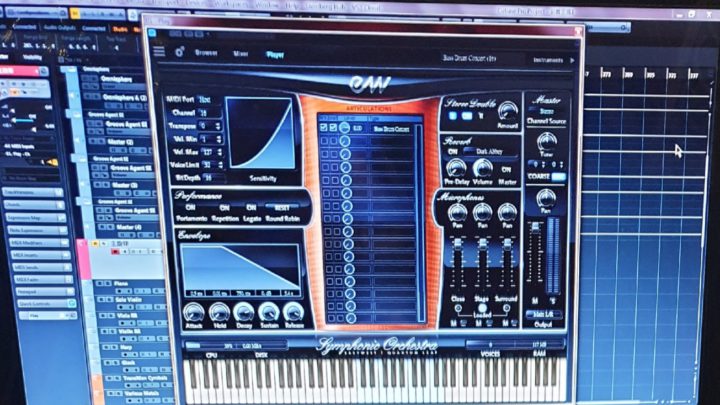Expand the Instruments panel arrow

[x=570, y=59]
